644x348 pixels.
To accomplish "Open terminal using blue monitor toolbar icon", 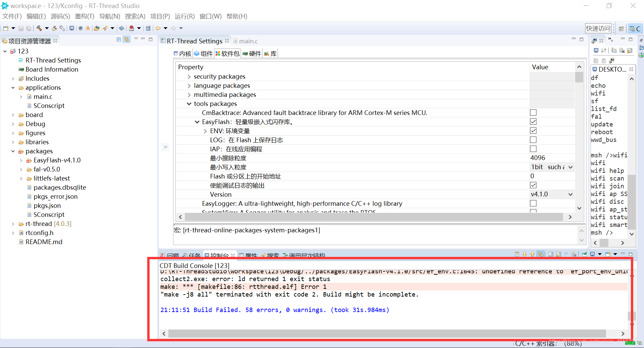I will coord(72,28).
